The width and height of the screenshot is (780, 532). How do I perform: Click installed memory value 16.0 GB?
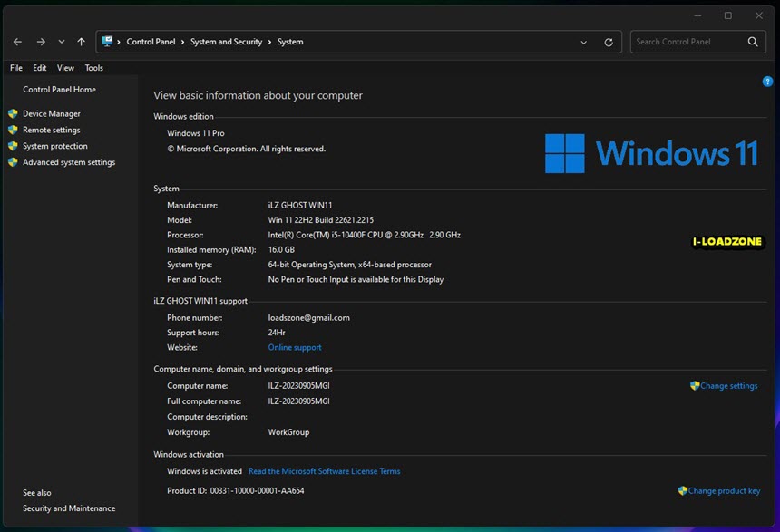[x=281, y=250]
